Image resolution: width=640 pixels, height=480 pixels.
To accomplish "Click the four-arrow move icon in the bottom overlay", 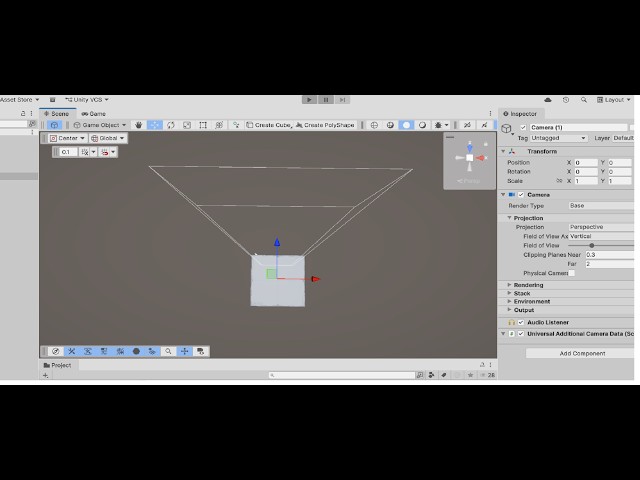I will 184,351.
